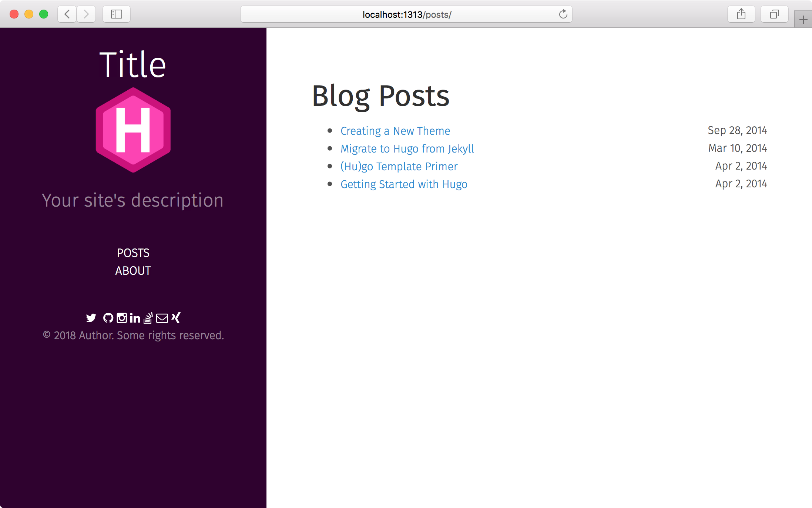Click the pink Hugo hexagon logo

[133, 130]
